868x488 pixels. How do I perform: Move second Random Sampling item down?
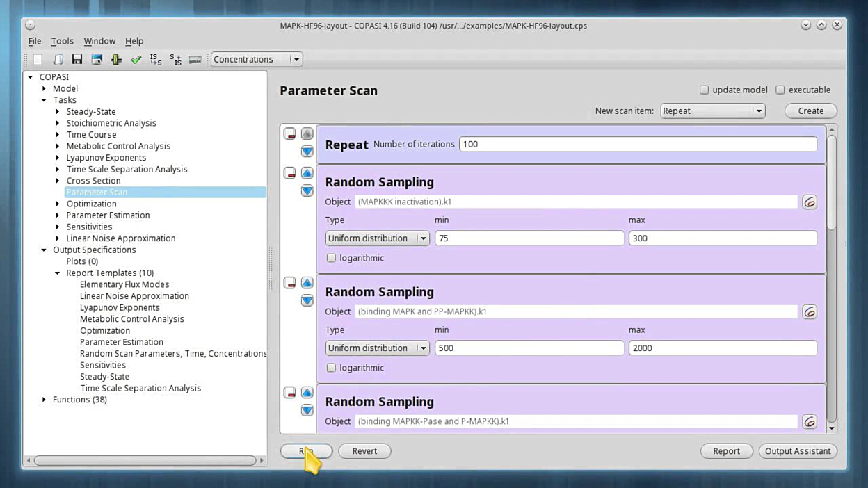[307, 301]
